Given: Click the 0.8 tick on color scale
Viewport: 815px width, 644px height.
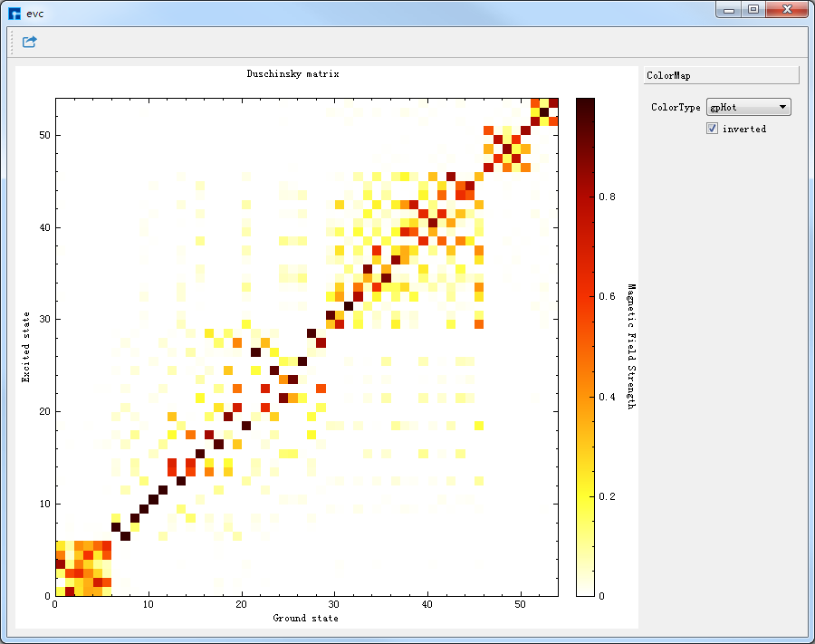Looking at the screenshot, I should click(x=607, y=197).
